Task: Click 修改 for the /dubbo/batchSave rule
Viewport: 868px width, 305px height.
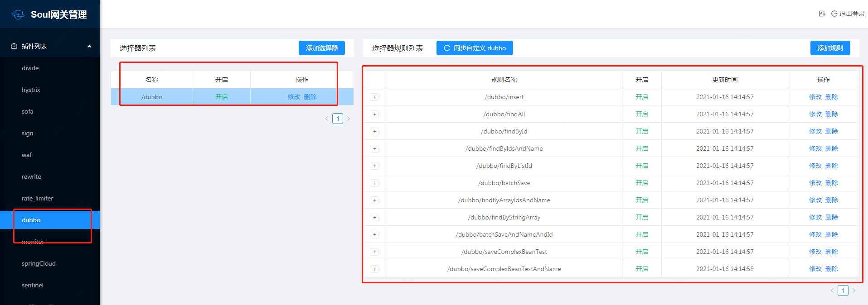Action: 815,183
